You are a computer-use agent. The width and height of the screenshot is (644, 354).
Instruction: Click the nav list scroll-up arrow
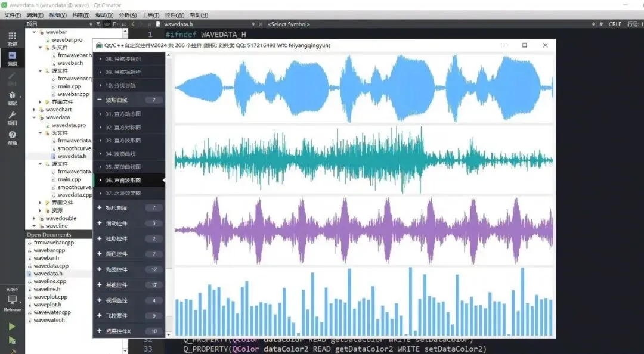point(168,55)
